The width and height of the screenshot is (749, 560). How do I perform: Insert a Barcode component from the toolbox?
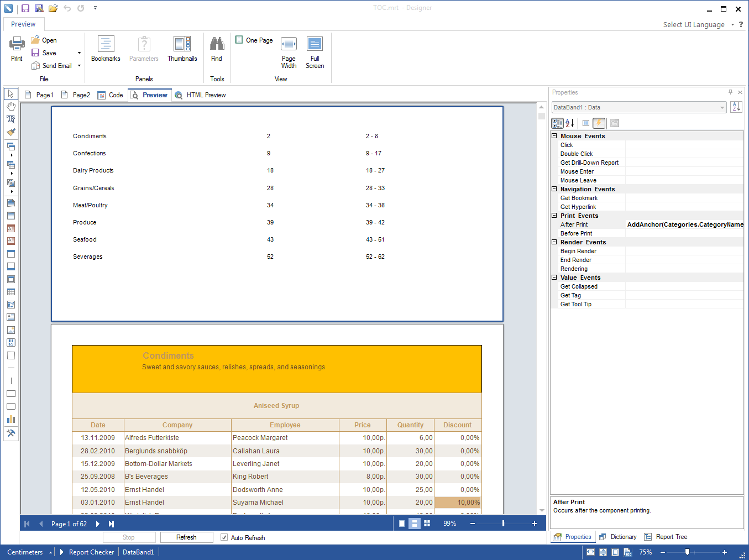[11, 343]
